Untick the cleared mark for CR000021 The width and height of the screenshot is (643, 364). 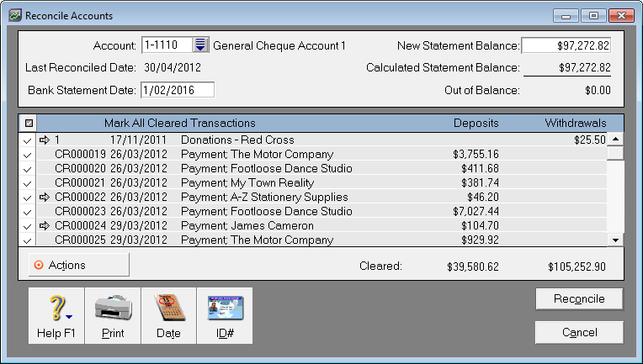tap(27, 183)
